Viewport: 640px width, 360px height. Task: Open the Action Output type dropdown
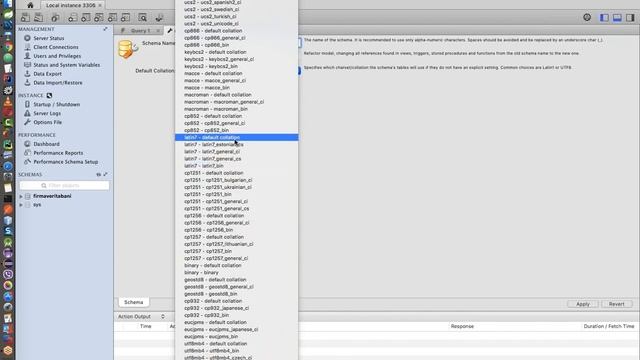pyautogui.click(x=163, y=317)
